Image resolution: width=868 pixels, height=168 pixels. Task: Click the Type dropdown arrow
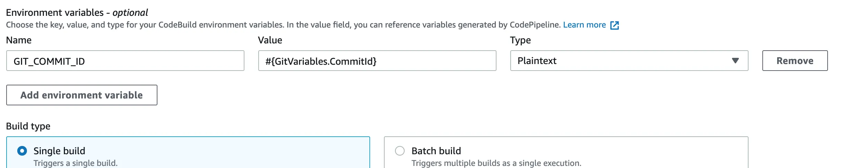coord(735,61)
